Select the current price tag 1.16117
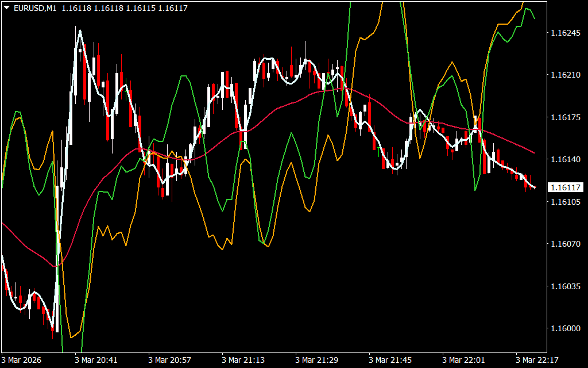588x368 pixels. tap(566, 187)
